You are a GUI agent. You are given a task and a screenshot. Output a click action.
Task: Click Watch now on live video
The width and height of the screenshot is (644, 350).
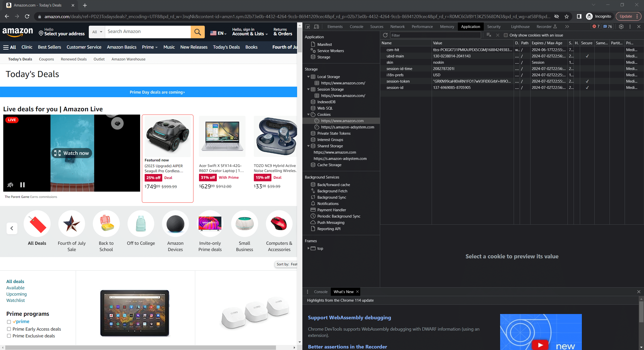click(x=72, y=153)
